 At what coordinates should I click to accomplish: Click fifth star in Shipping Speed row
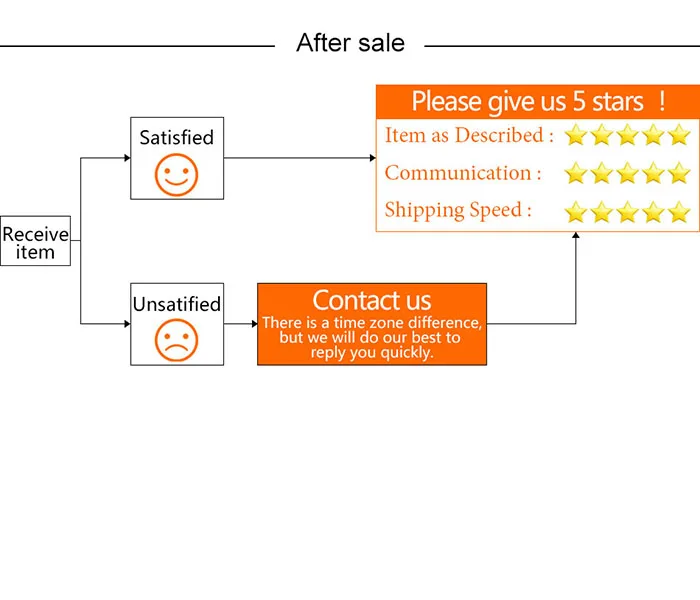tap(679, 211)
